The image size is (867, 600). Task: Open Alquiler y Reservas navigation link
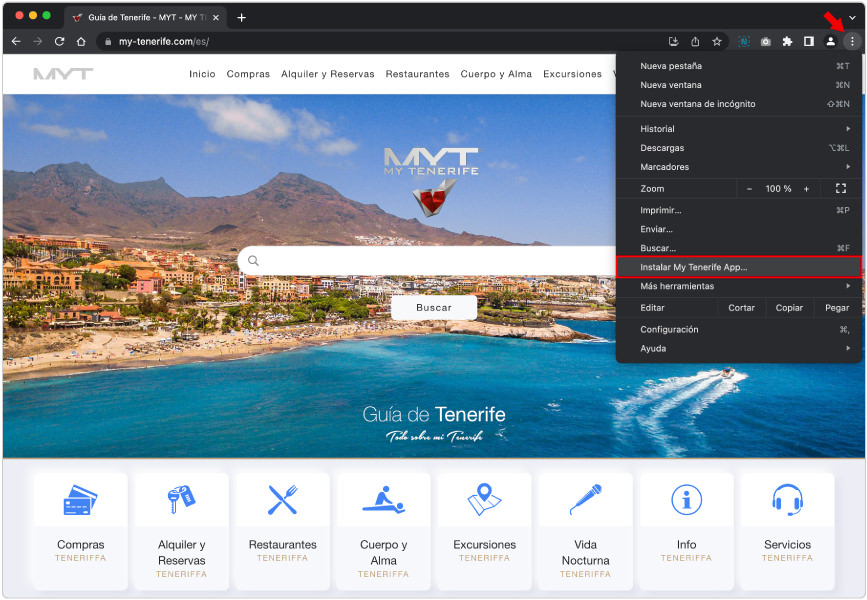click(327, 74)
